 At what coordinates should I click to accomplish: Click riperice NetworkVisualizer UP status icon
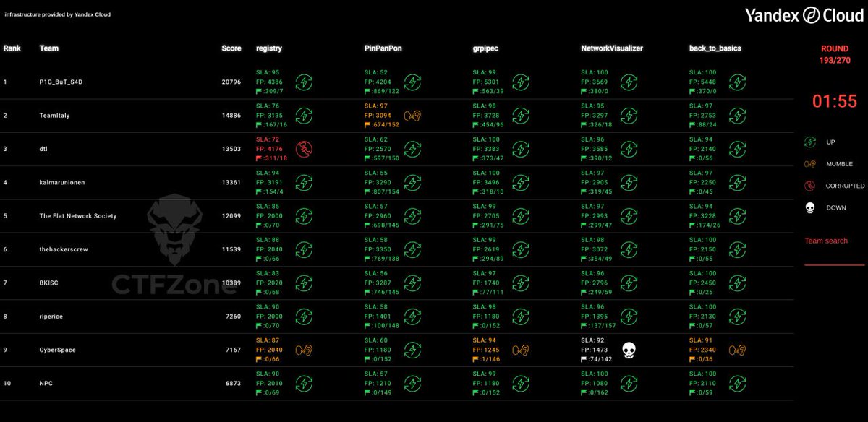[x=629, y=316]
